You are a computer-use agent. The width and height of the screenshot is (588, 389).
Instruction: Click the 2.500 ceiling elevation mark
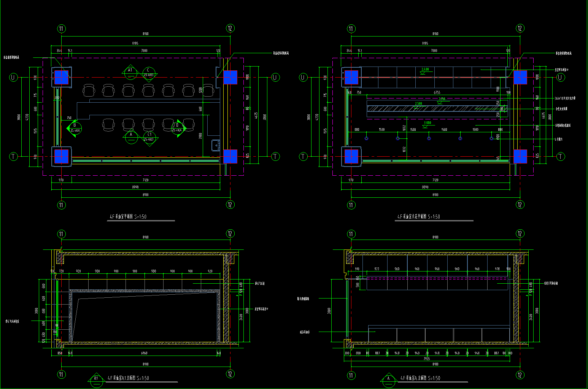418,104
